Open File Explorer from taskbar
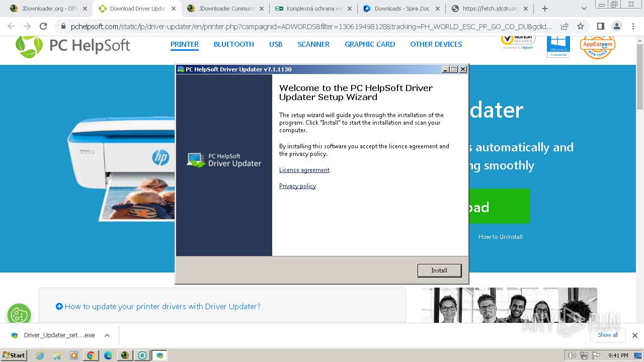 tap(57, 355)
